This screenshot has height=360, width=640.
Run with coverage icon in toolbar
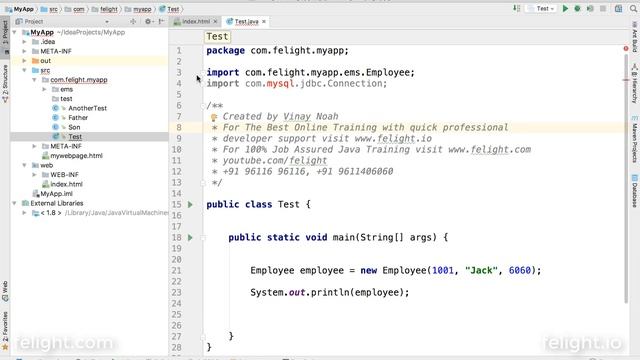tap(590, 9)
